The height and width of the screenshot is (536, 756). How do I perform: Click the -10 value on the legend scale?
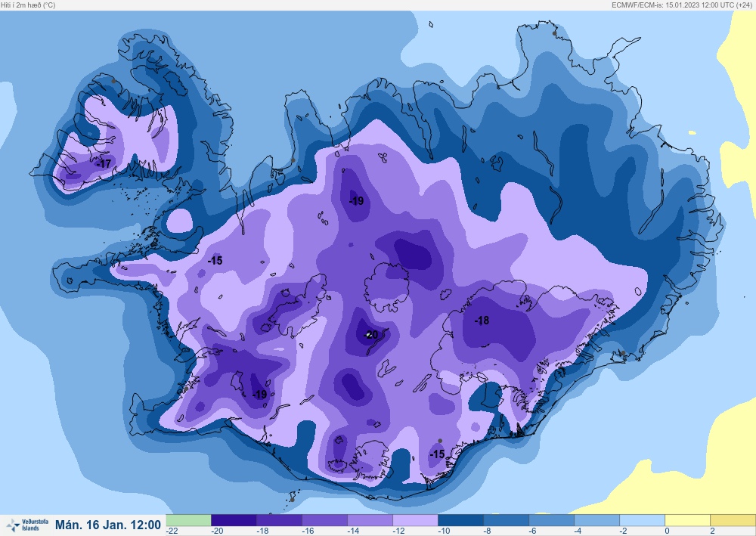444,531
